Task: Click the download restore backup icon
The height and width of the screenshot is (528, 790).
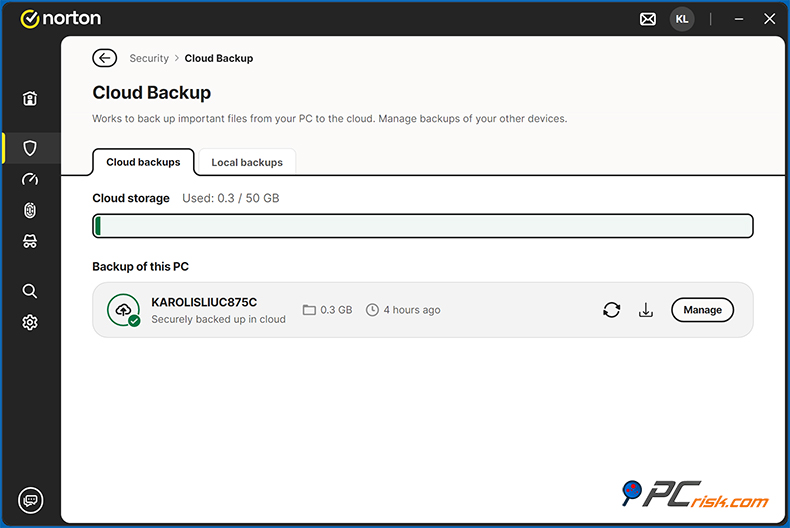Action: [x=646, y=310]
